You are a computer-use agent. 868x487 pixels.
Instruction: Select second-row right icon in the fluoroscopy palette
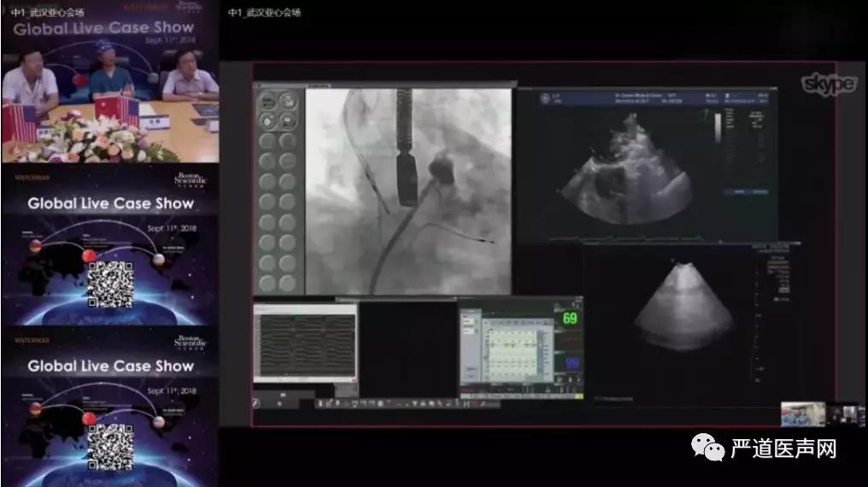[x=289, y=120]
